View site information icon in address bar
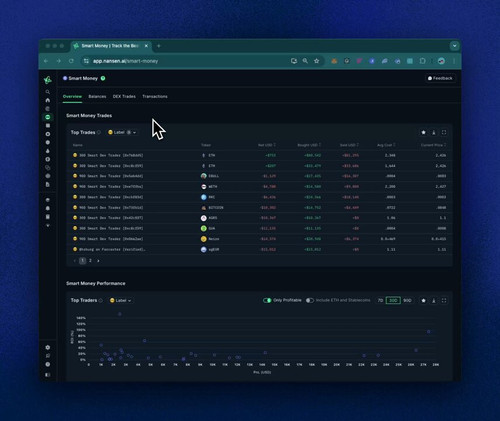 [86, 61]
